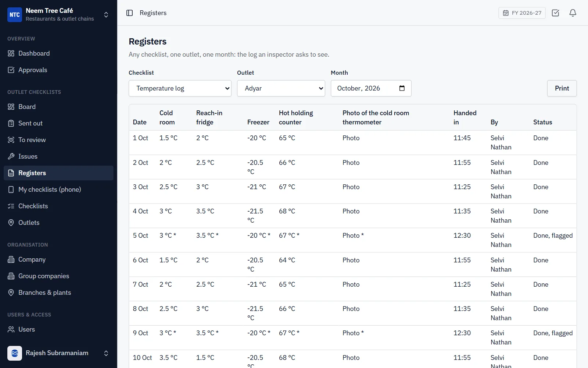This screenshot has width=588, height=368.
Task: Open My checklists (phone)
Action: point(58,190)
